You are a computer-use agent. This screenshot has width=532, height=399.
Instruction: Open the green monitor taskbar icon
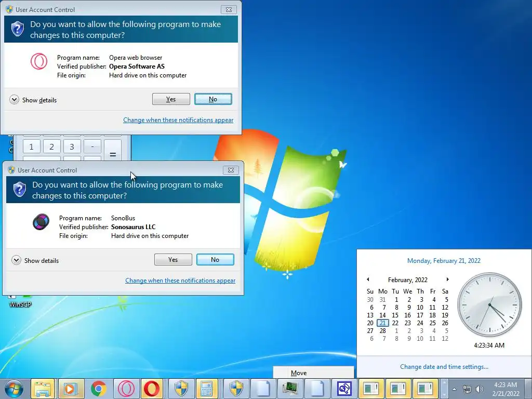290,389
